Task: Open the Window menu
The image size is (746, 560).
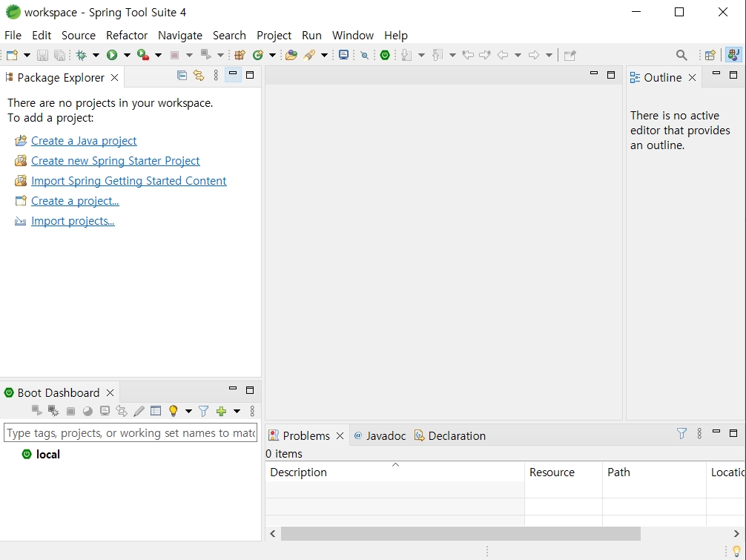Action: (352, 35)
